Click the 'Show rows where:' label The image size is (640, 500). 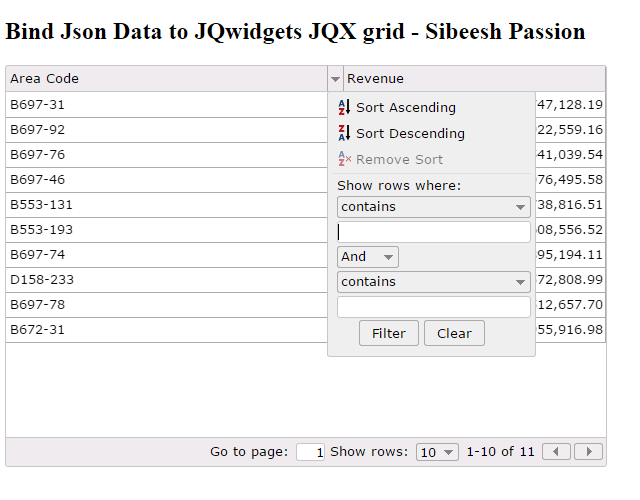click(399, 186)
